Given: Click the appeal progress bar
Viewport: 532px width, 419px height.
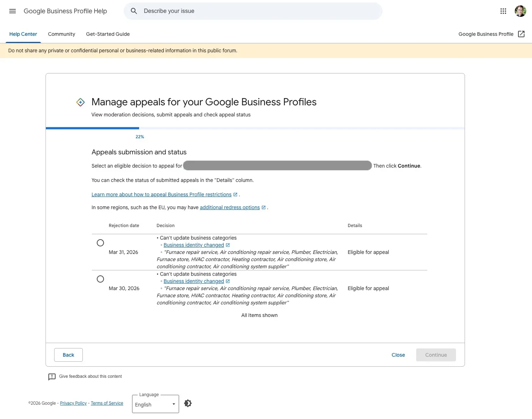Looking at the screenshot, I should 255,128.
